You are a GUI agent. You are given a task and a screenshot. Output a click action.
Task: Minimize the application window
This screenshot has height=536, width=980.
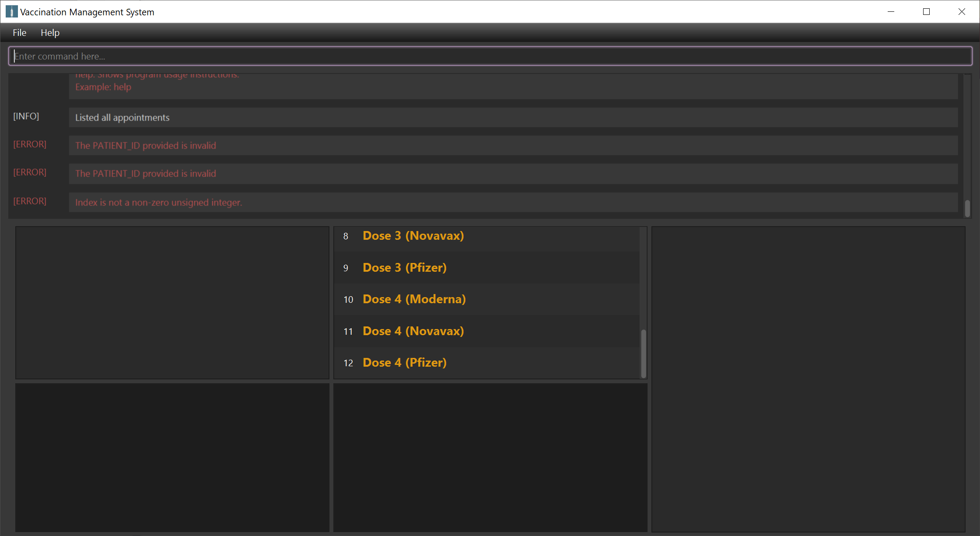pyautogui.click(x=891, y=12)
